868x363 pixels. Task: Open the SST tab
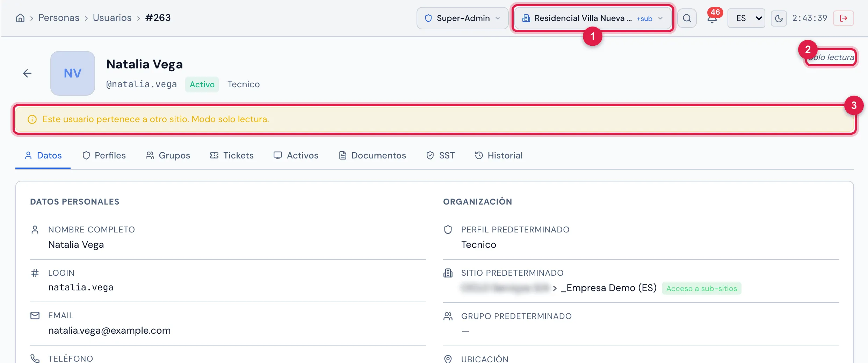440,155
